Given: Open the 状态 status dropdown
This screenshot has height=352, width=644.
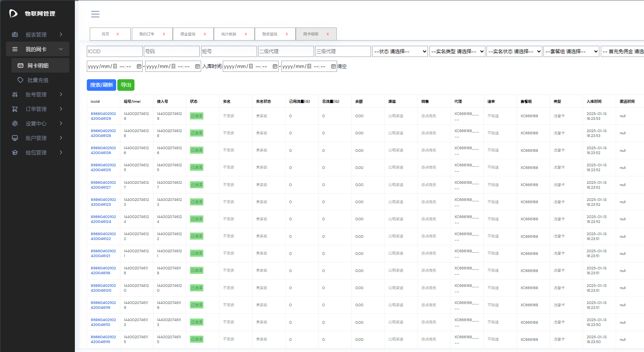Looking at the screenshot, I should point(400,51).
